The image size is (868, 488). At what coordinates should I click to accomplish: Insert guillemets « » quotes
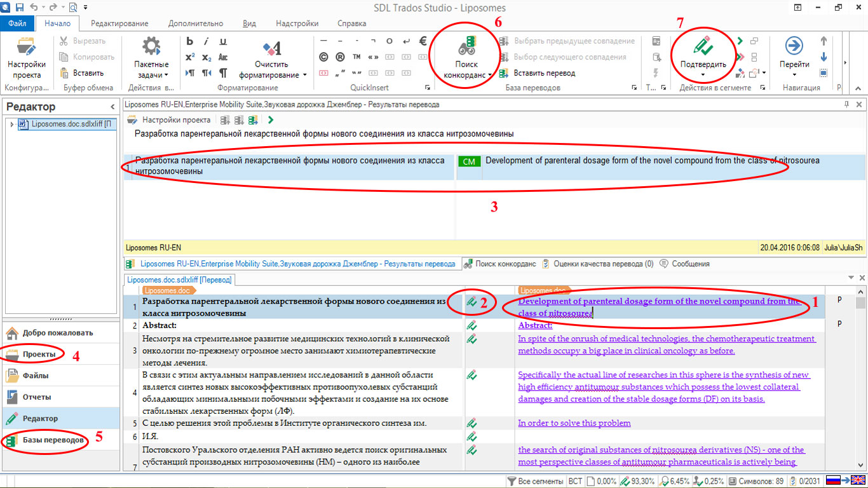pyautogui.click(x=373, y=57)
